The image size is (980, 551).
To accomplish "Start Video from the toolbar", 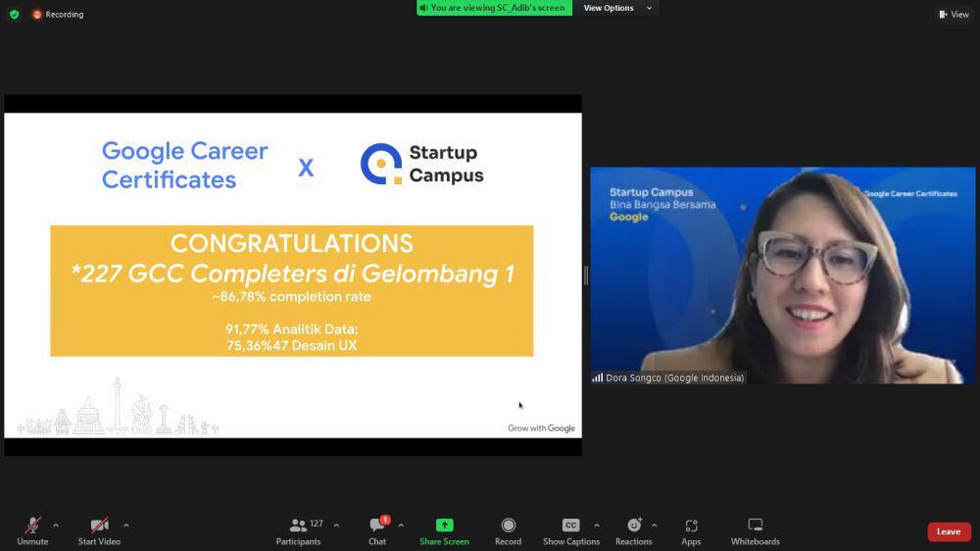I will [x=99, y=531].
